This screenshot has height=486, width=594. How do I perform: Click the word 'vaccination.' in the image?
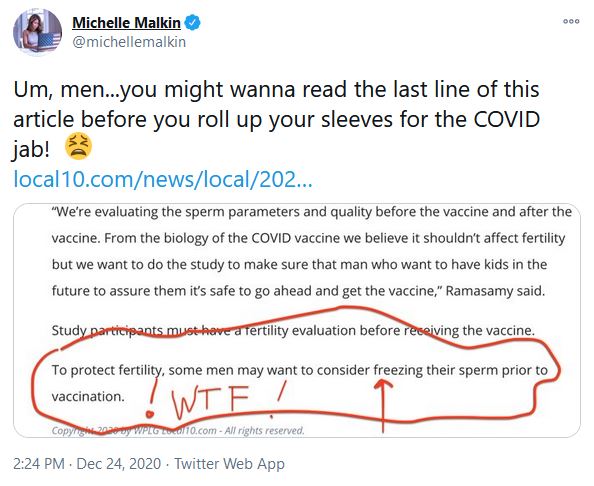click(x=88, y=397)
